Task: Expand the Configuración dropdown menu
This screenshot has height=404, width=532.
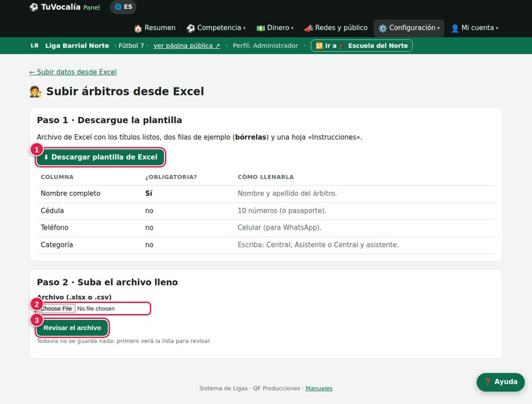Action: coord(409,28)
